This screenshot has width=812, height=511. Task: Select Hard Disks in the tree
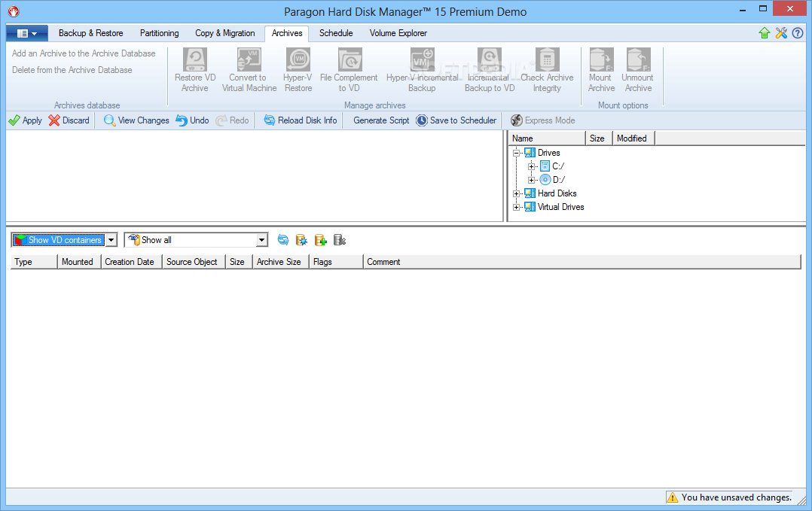(557, 193)
